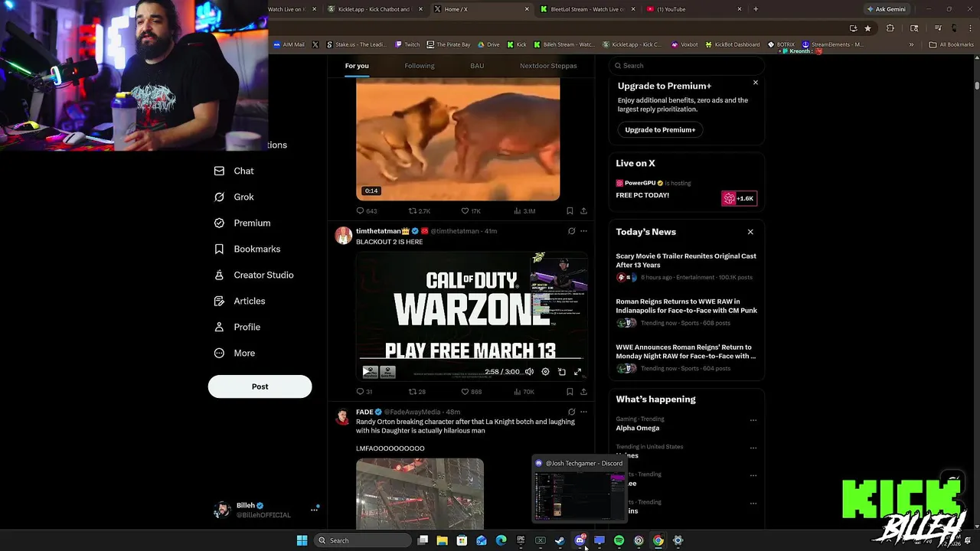This screenshot has height=551, width=980.
Task: Show more bookmarks bar overflow chevron
Action: tap(911, 44)
